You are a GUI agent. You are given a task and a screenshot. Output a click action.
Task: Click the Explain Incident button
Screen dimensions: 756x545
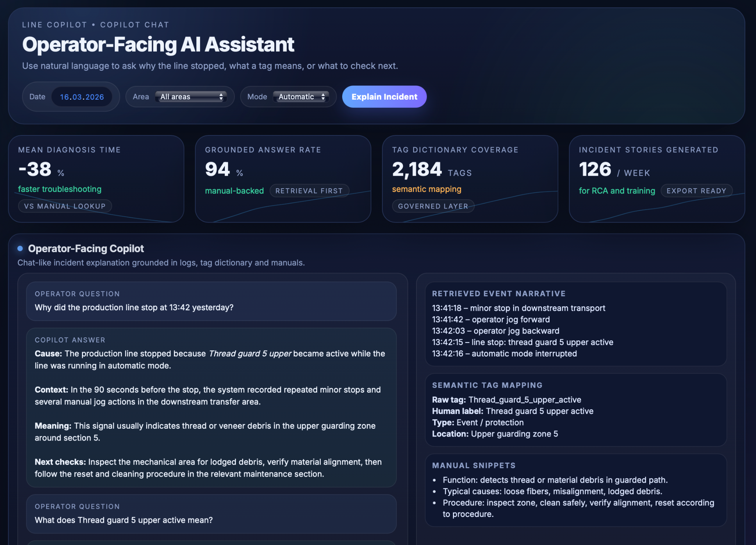(x=384, y=97)
